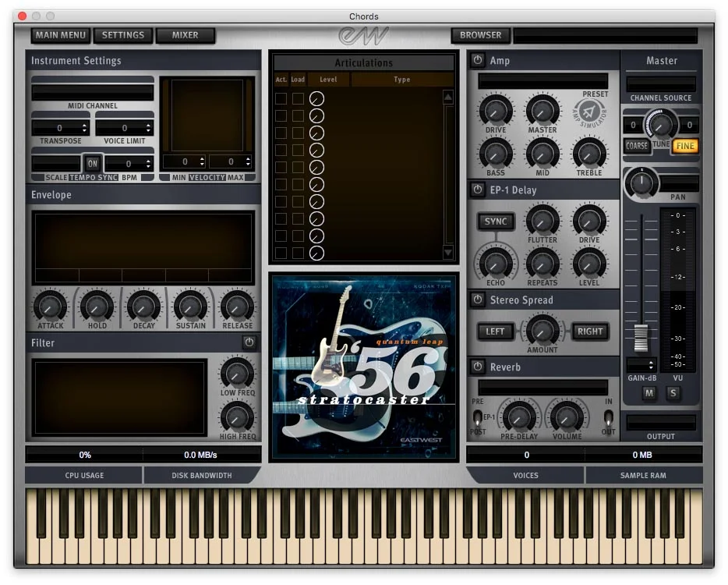Toggle the Amp power button
This screenshot has width=728, height=585.
point(478,60)
